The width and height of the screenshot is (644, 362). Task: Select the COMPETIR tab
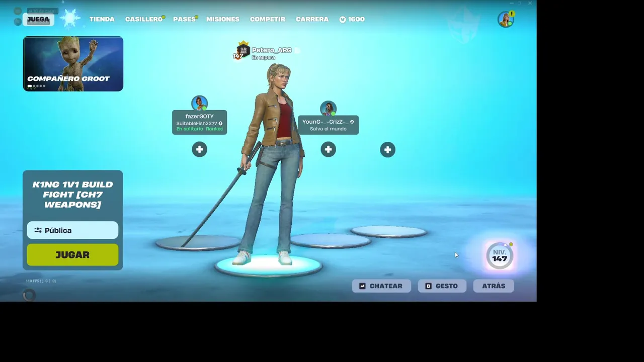coord(268,19)
